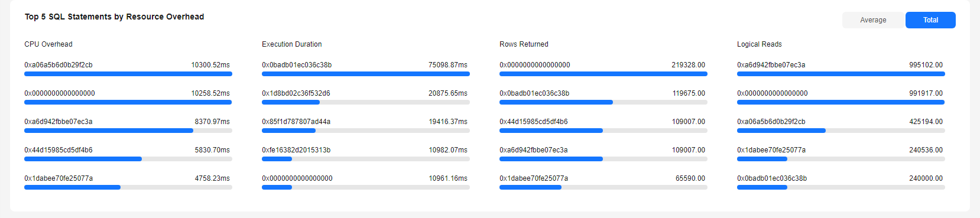The image size is (980, 218).
Task: Click the Execution Duration column heading
Action: (x=292, y=44)
